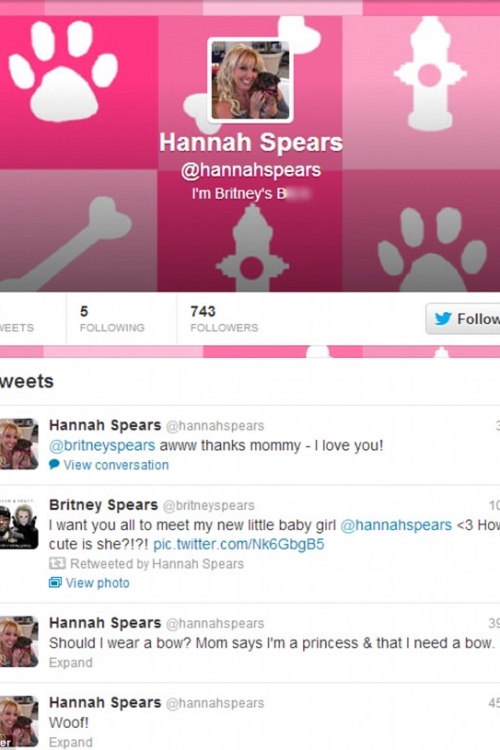Click the @britneyspears mention in first tweet

pos(102,445)
